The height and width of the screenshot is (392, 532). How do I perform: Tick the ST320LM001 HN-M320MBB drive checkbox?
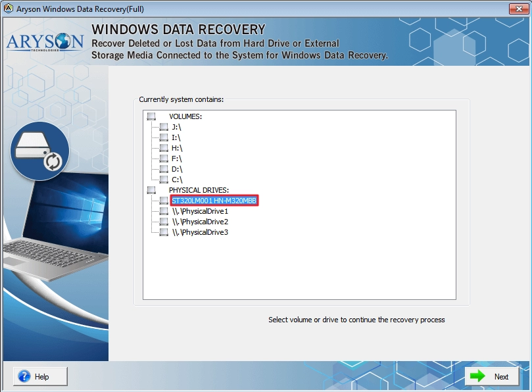tap(164, 201)
